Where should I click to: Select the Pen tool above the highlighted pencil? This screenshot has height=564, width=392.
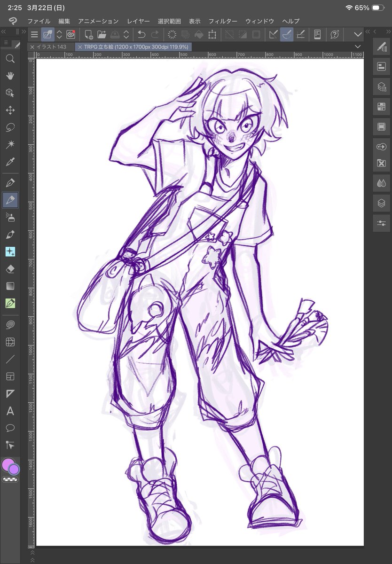pos(10,183)
